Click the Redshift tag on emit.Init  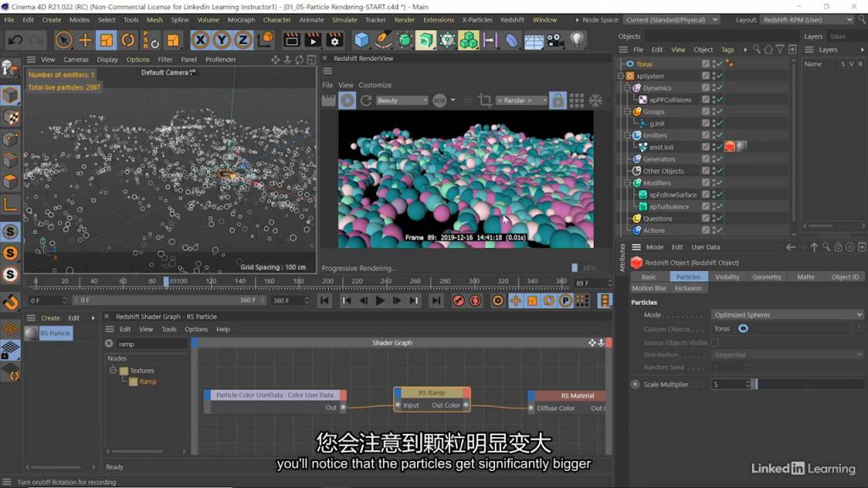click(x=730, y=147)
